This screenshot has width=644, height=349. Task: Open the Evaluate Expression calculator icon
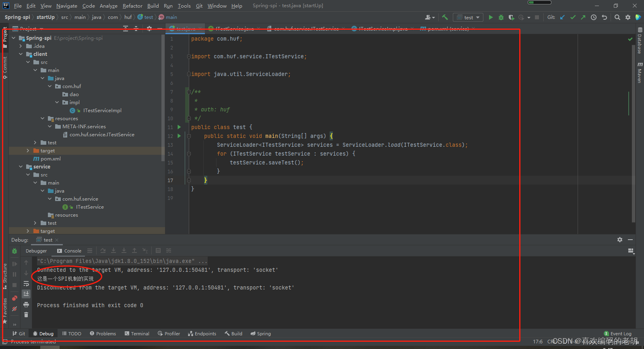click(158, 250)
